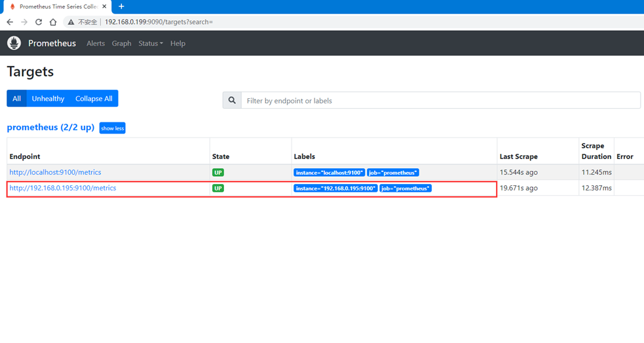Click the 15.544s ago last scrape value

(519, 172)
